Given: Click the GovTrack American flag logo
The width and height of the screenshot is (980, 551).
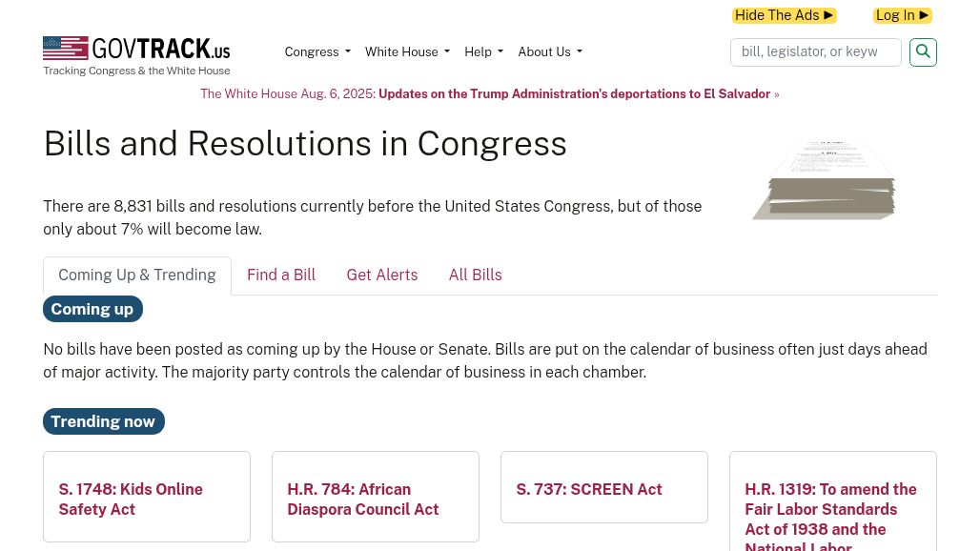Looking at the screenshot, I should (x=66, y=48).
